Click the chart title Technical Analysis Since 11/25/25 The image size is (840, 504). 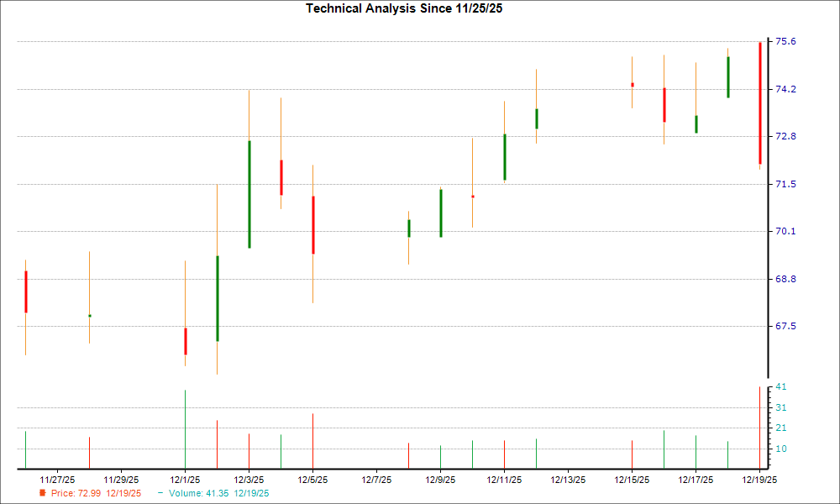pos(403,8)
